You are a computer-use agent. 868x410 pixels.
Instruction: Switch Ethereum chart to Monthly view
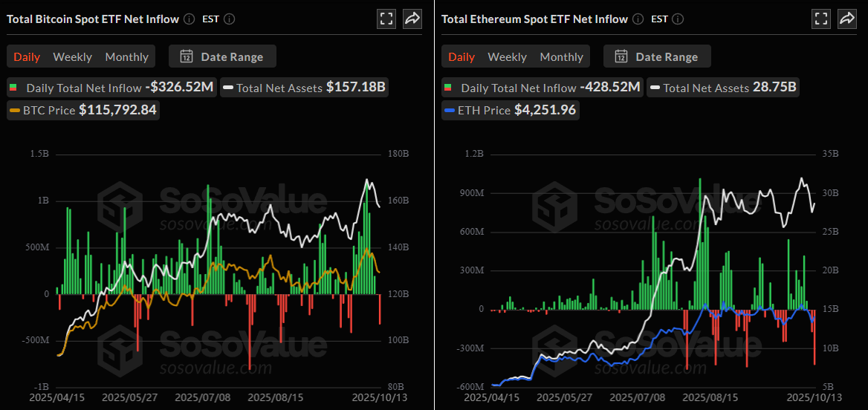(561, 57)
